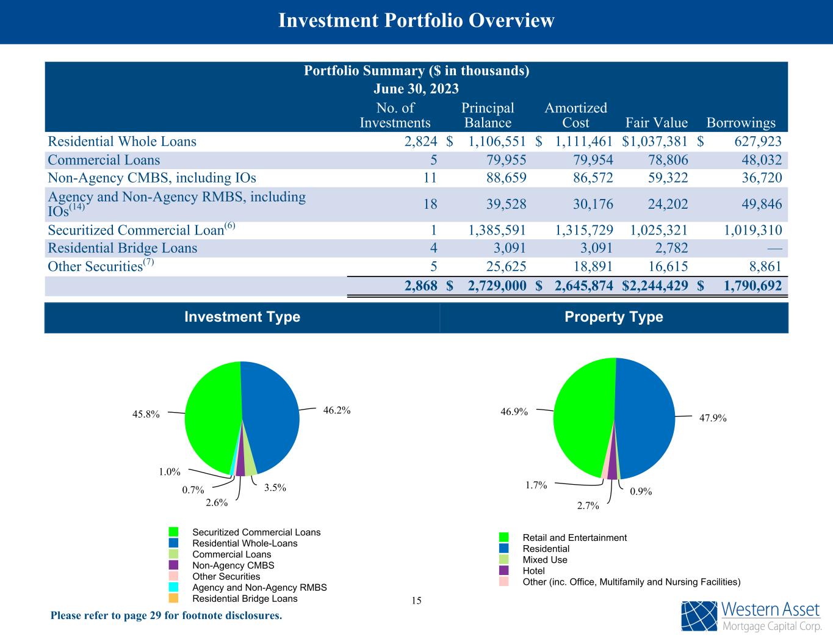Click the 46.2% blue slice in Investment Type pie

tap(272, 415)
